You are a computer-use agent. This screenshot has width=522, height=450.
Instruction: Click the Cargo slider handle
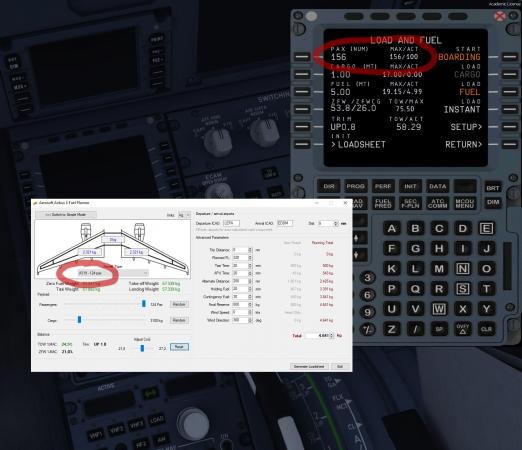(79, 320)
